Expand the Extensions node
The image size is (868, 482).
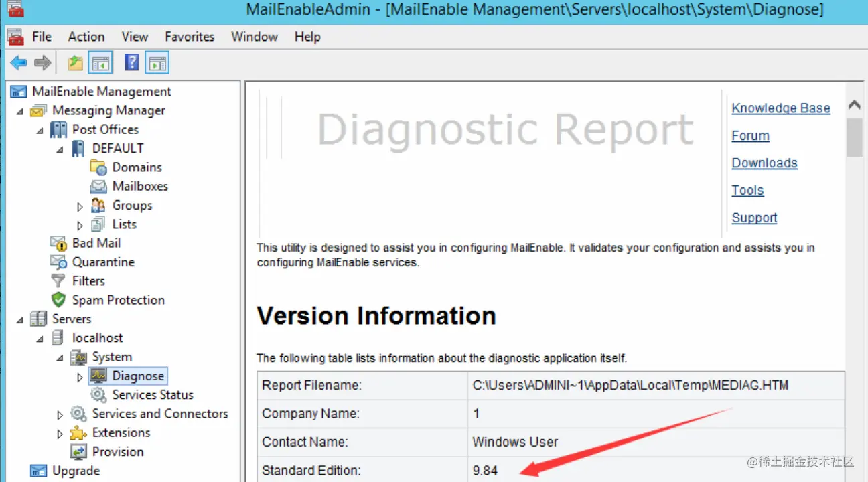point(60,434)
